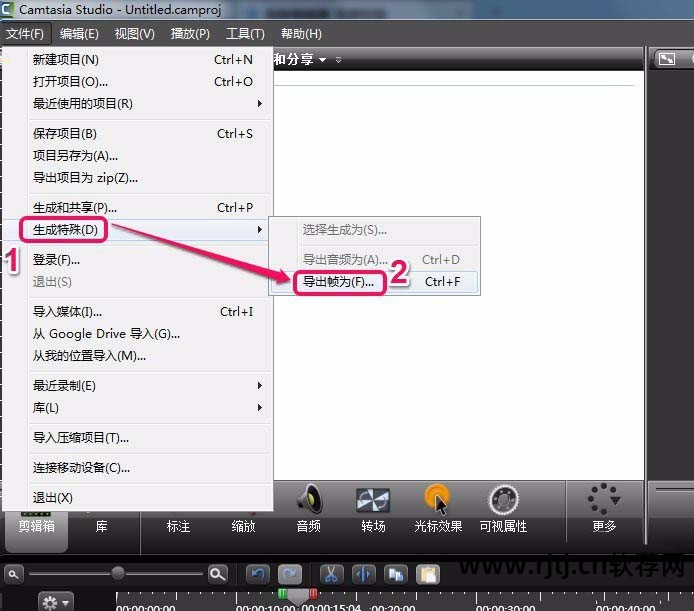Open the 音频 speaker tool

pos(308,509)
